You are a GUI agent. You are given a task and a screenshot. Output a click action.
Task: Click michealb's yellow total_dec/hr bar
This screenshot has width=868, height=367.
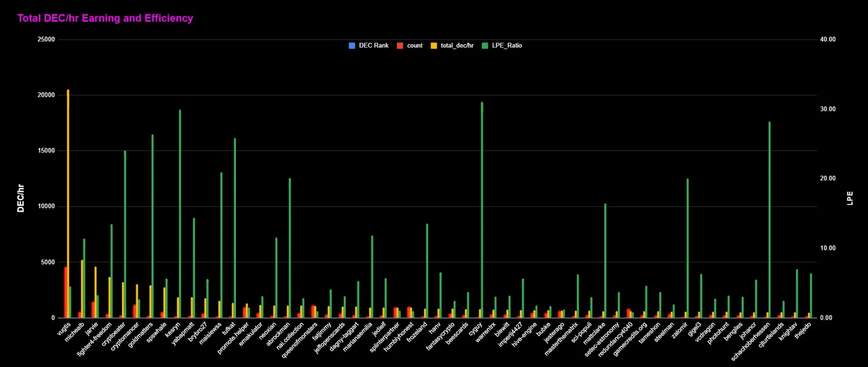tap(82, 289)
